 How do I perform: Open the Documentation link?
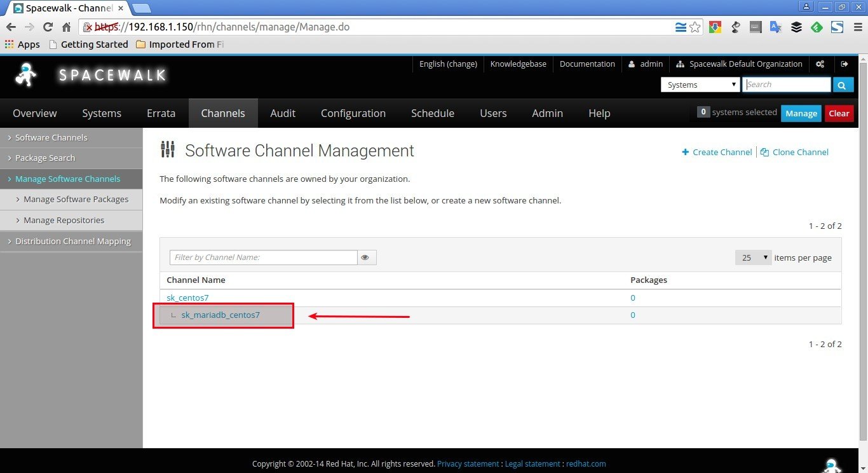(x=587, y=64)
